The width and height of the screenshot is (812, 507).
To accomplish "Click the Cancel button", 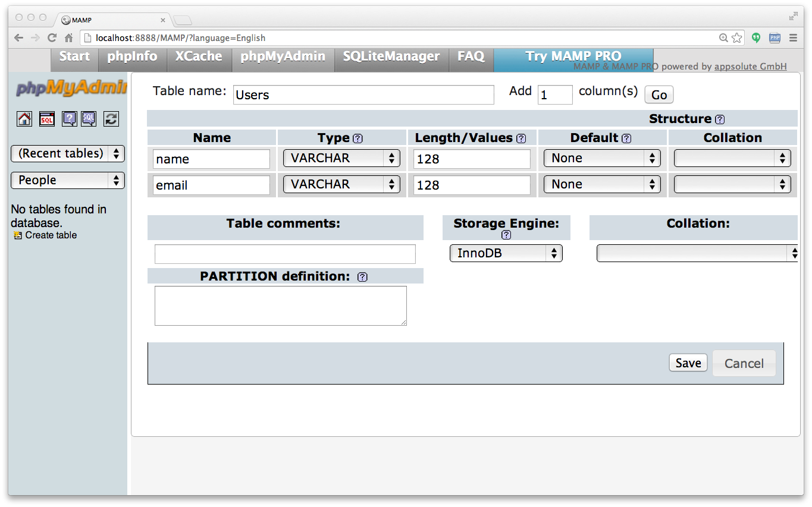I will (744, 363).
